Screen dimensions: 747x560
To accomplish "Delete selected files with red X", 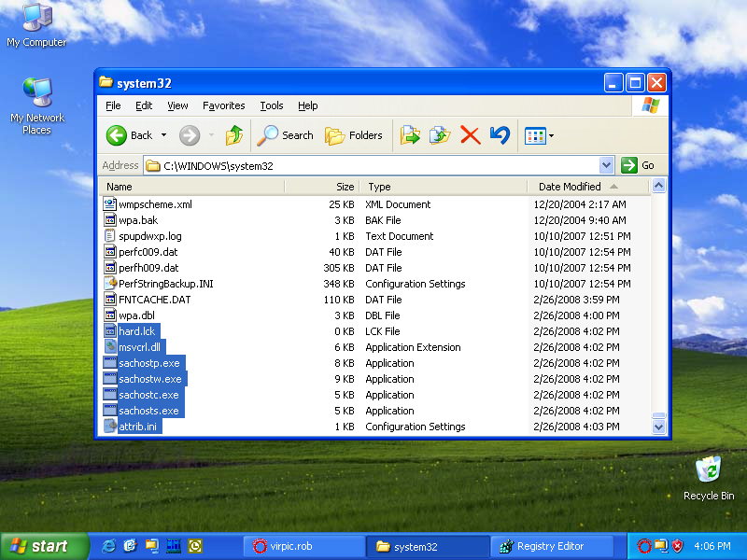I will coord(471,135).
